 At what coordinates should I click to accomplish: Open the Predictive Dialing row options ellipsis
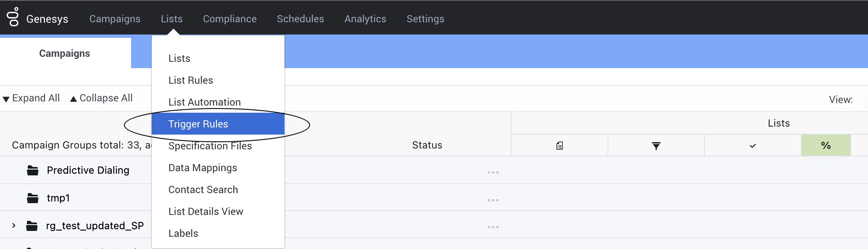point(493,172)
